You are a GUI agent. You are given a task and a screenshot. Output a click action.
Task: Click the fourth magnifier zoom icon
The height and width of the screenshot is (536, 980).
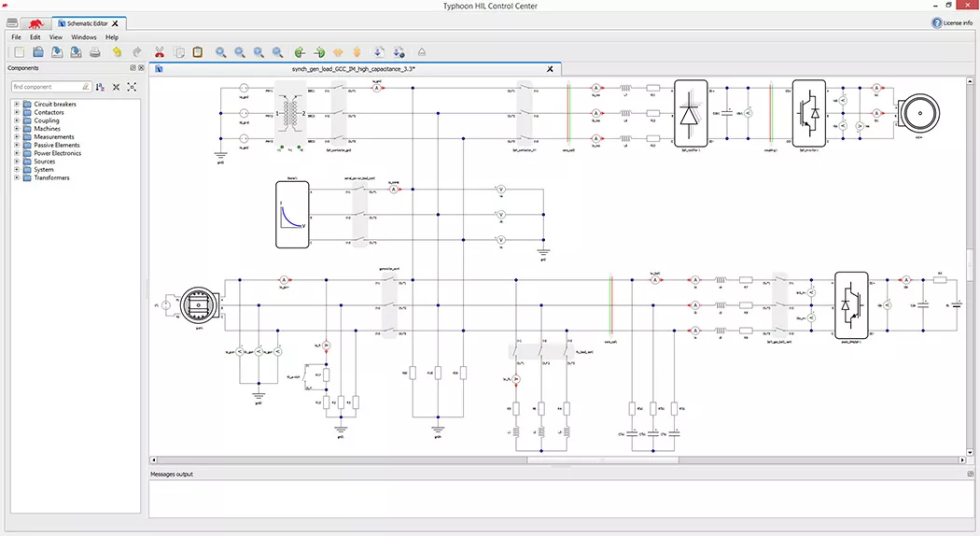coord(277,52)
